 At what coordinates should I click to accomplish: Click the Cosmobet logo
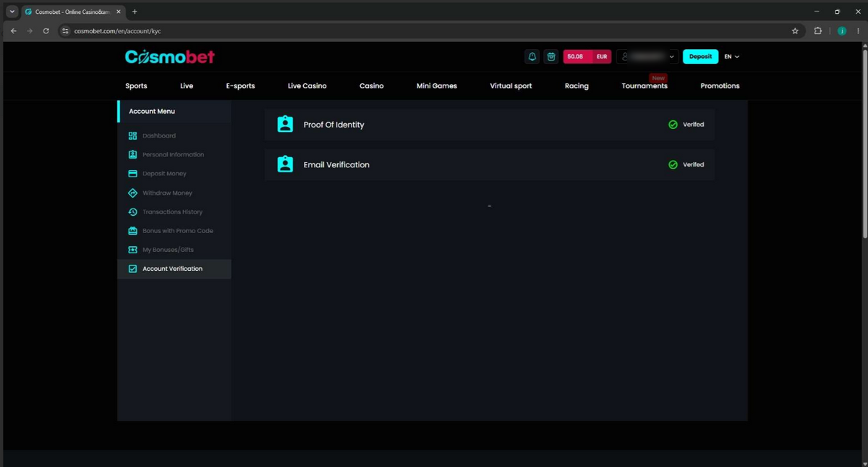click(170, 56)
